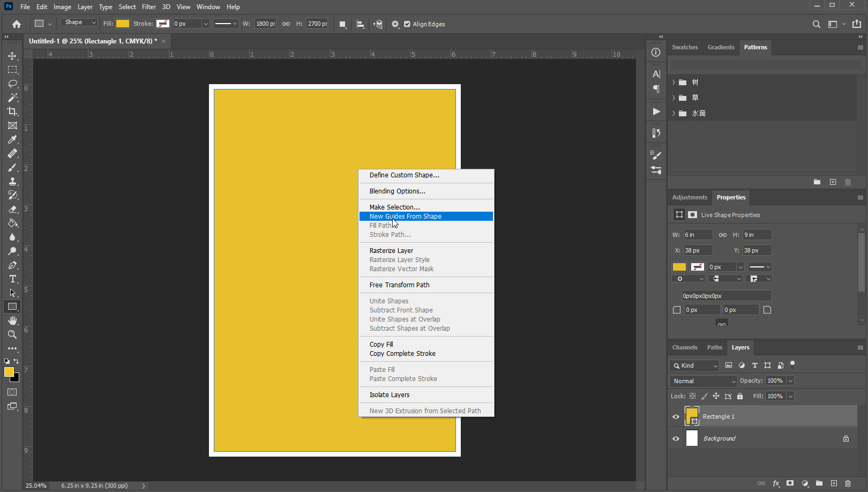Select the Brush tool
Screen dimensions: 868x492
[x=12, y=167]
